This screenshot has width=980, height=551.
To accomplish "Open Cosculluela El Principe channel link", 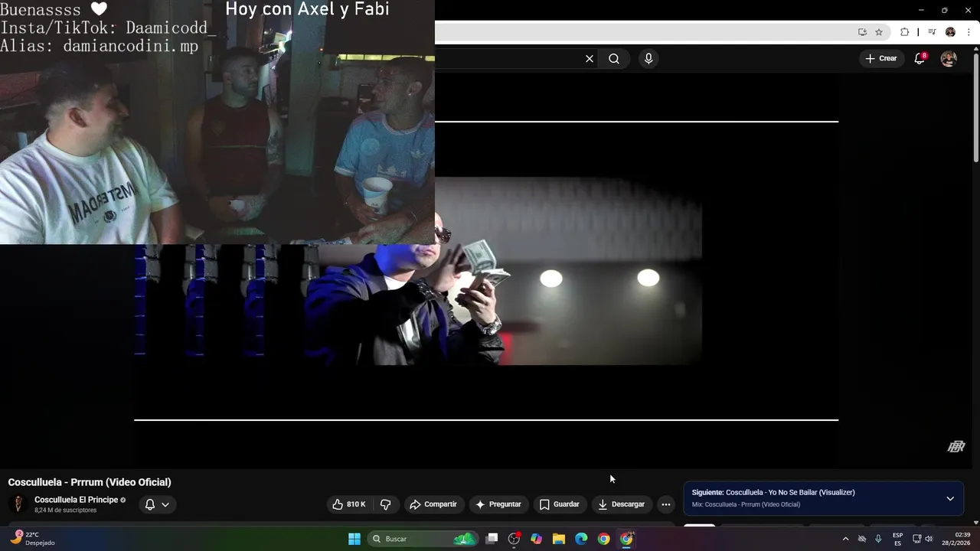I will 76,500.
